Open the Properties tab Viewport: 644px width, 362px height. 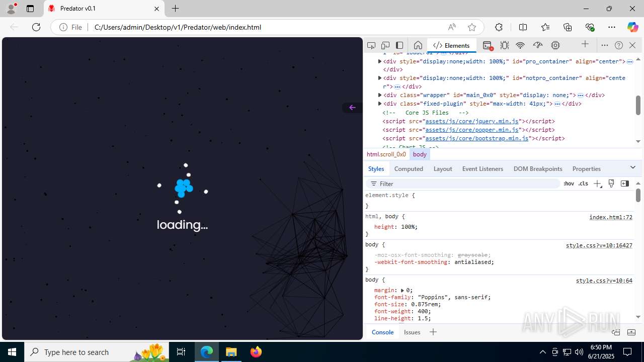586,168
